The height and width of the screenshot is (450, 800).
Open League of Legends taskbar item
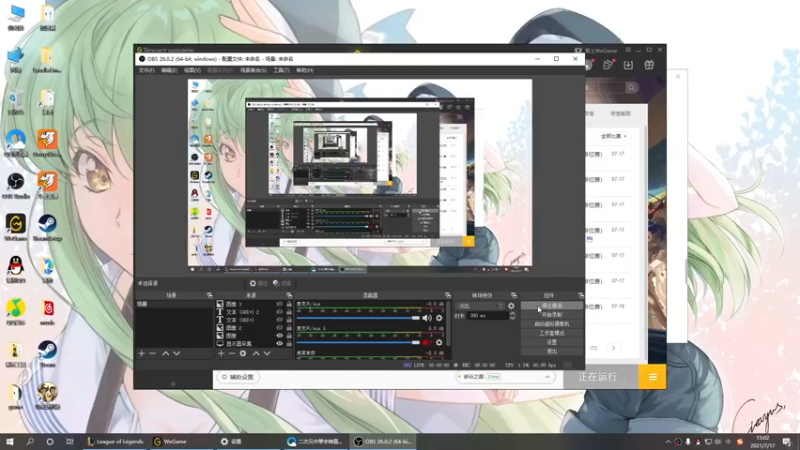(x=115, y=442)
